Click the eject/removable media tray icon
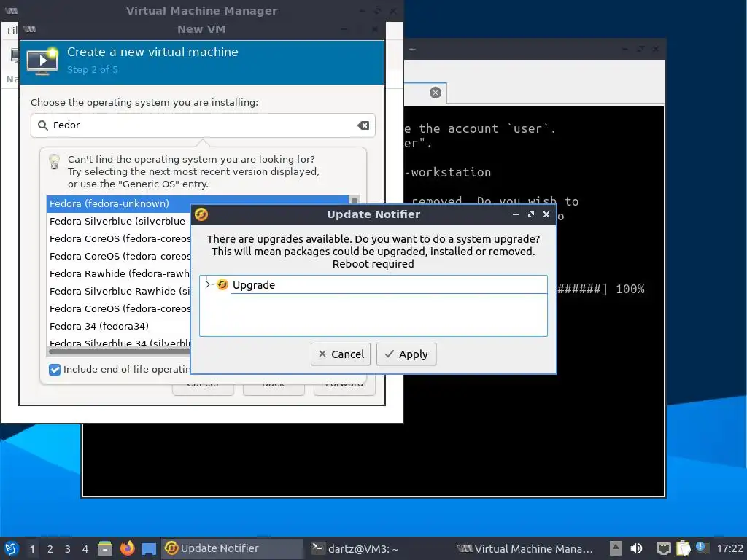 (x=616, y=548)
